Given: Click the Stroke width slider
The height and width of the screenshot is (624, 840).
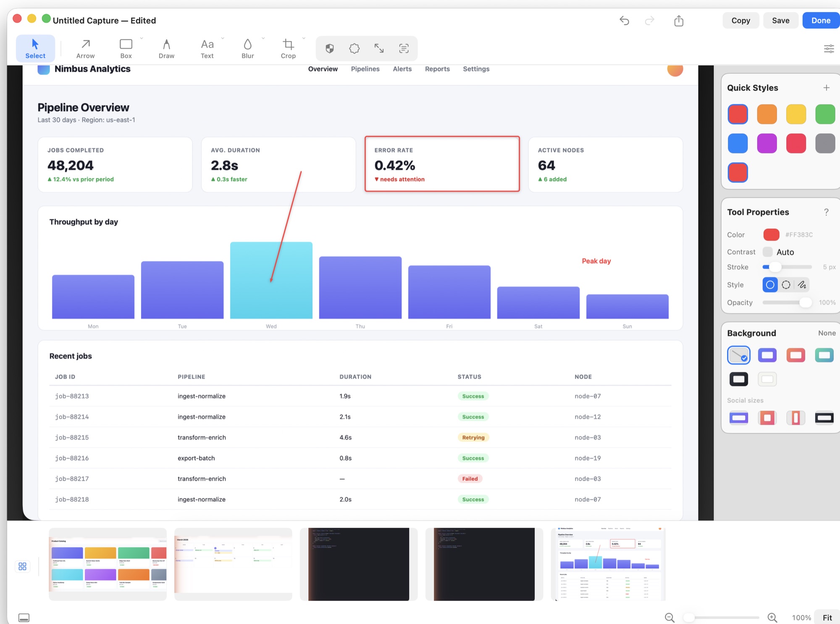Looking at the screenshot, I should (787, 267).
